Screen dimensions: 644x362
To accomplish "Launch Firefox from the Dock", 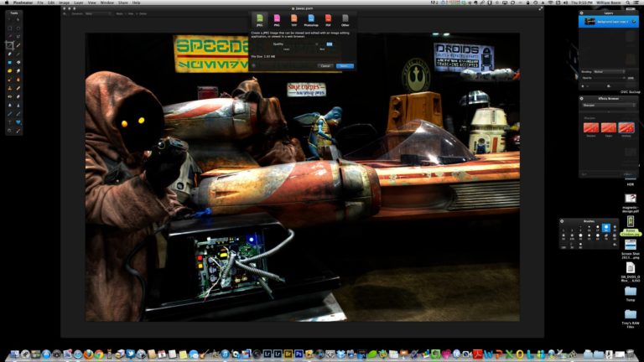I will point(88,354).
